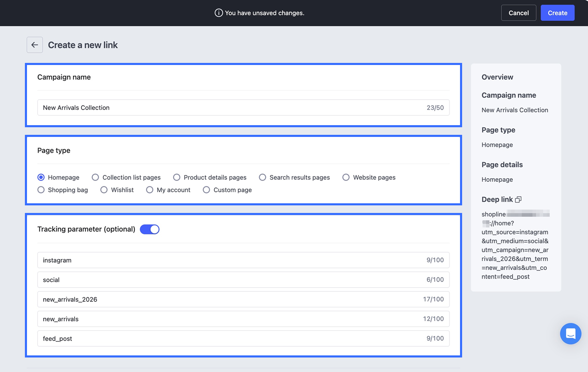This screenshot has height=372, width=588.
Task: Click the info icon in unsaved banner
Action: tap(219, 13)
